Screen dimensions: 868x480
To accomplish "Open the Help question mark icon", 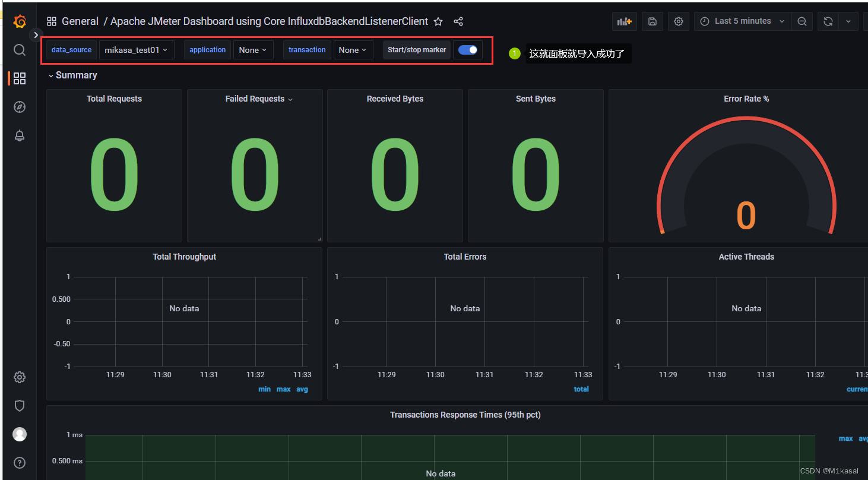I will (20, 463).
